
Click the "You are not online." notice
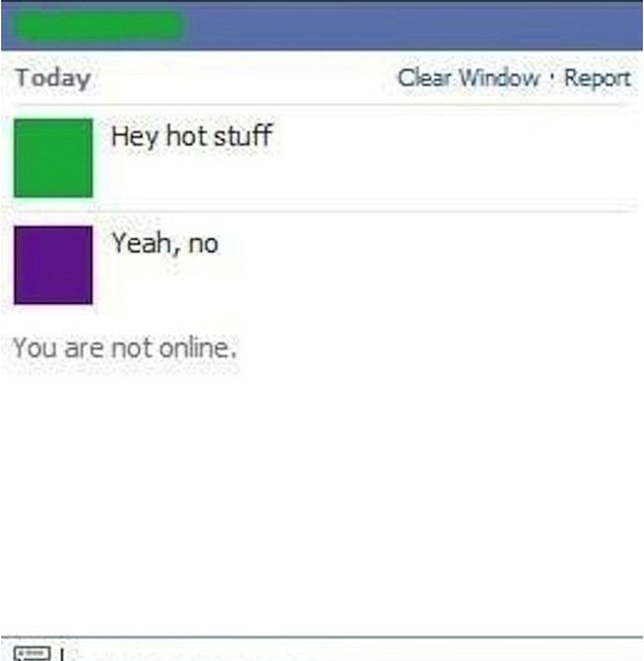(x=125, y=348)
